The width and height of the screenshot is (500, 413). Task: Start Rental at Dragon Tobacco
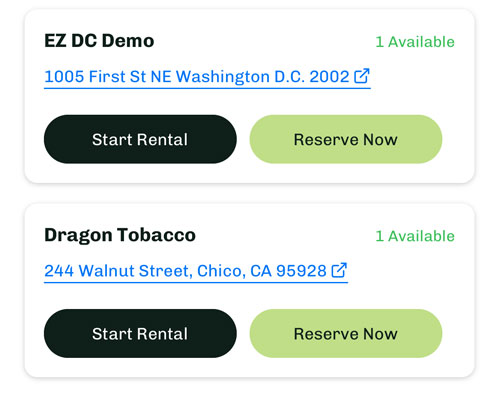point(140,334)
